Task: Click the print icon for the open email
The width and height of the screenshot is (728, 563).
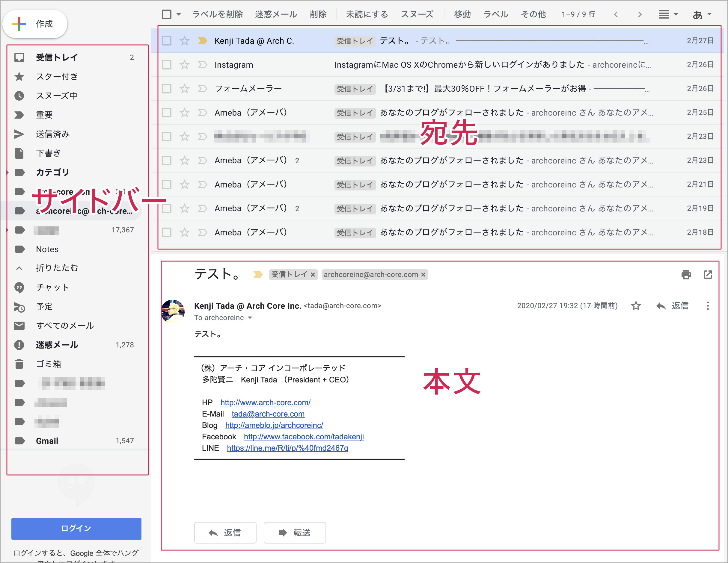Action: point(686,275)
